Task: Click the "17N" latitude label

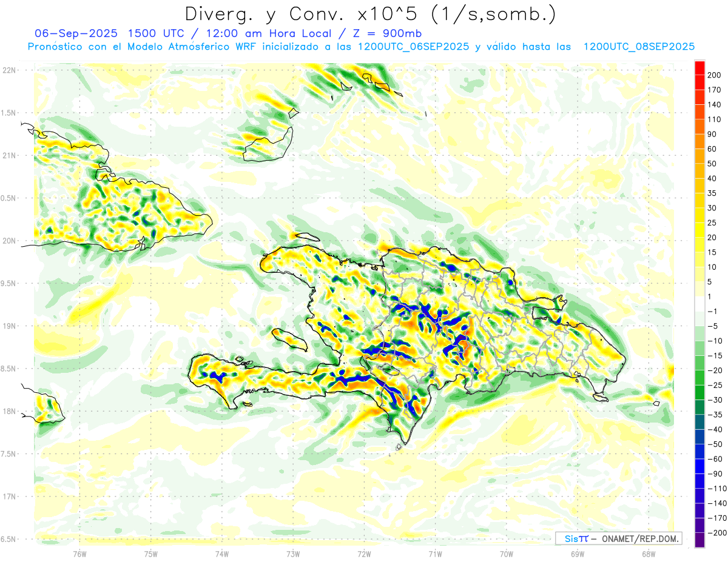Action: [x=8, y=496]
